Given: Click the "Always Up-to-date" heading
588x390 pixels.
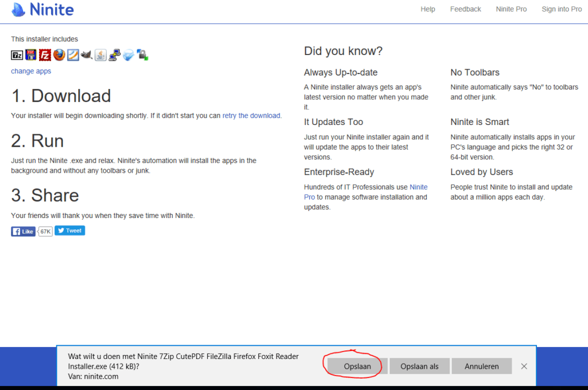Looking at the screenshot, I should coord(341,73).
